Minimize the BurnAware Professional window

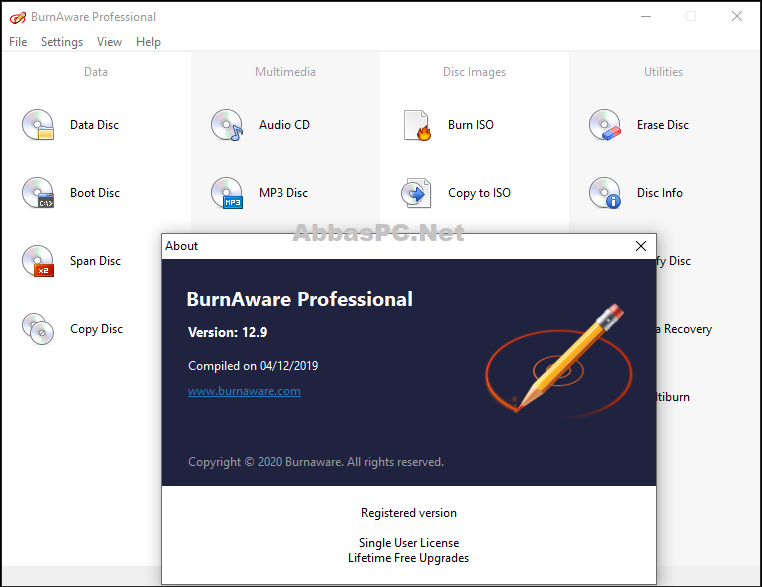pos(646,17)
